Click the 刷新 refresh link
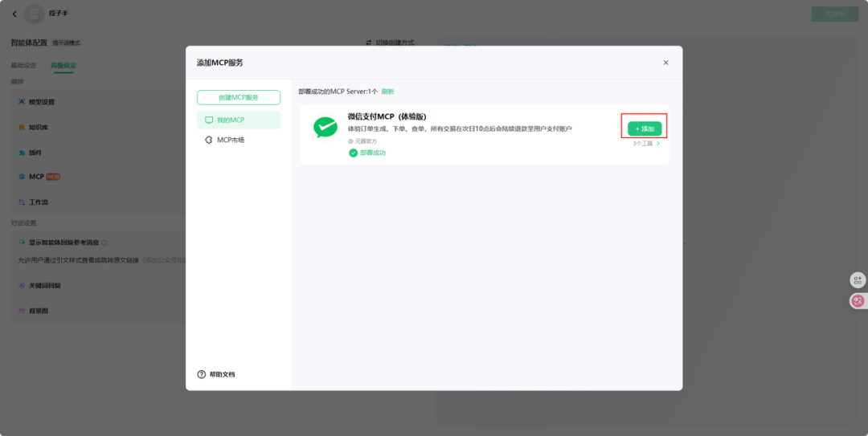This screenshot has width=868, height=436. 387,92
